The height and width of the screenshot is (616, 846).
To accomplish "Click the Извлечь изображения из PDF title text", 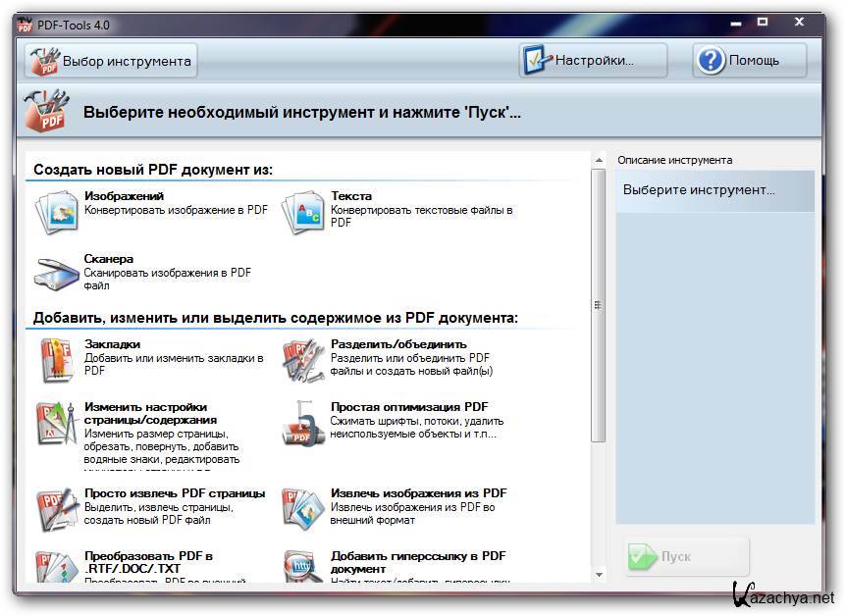I will [x=418, y=493].
